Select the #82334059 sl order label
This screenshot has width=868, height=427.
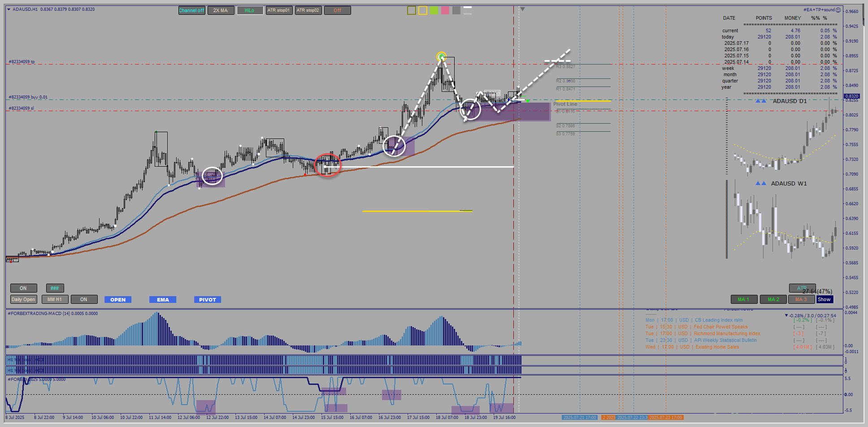click(22, 108)
